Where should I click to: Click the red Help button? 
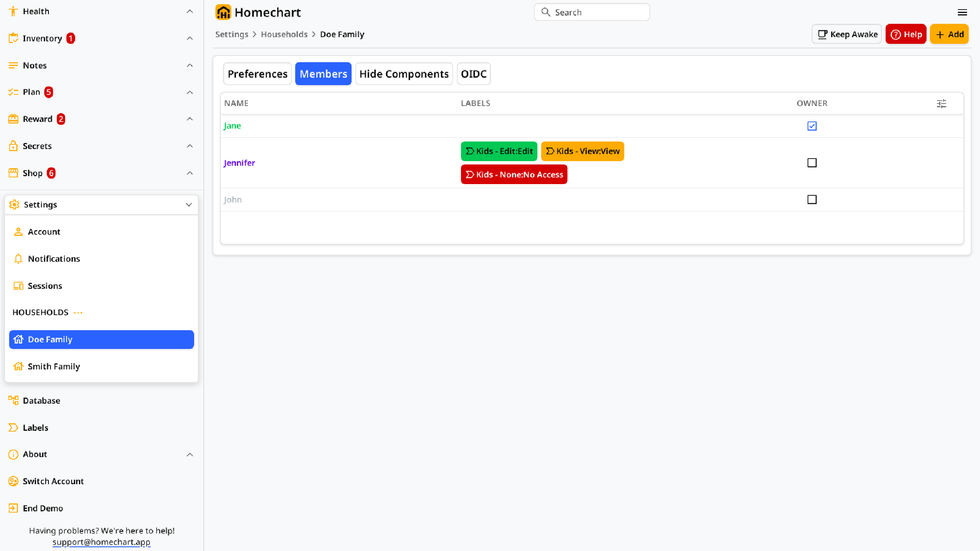point(906,34)
